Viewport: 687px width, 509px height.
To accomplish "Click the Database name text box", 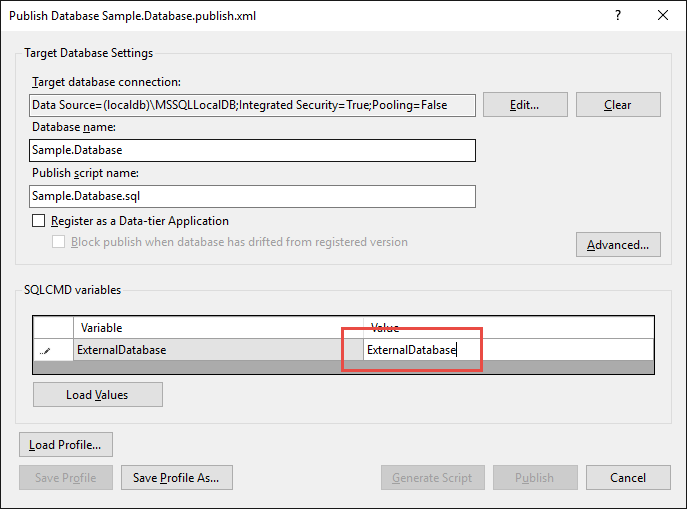I will (x=252, y=150).
